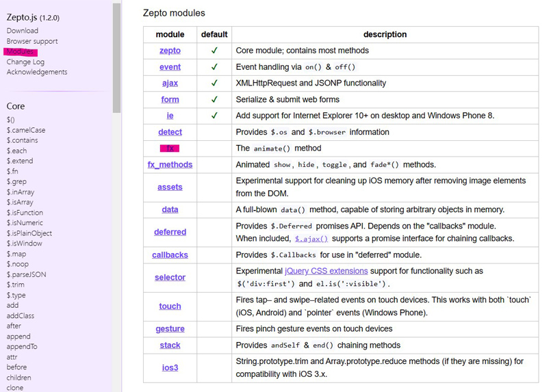
Task: Open the selector module link
Action: click(x=170, y=278)
